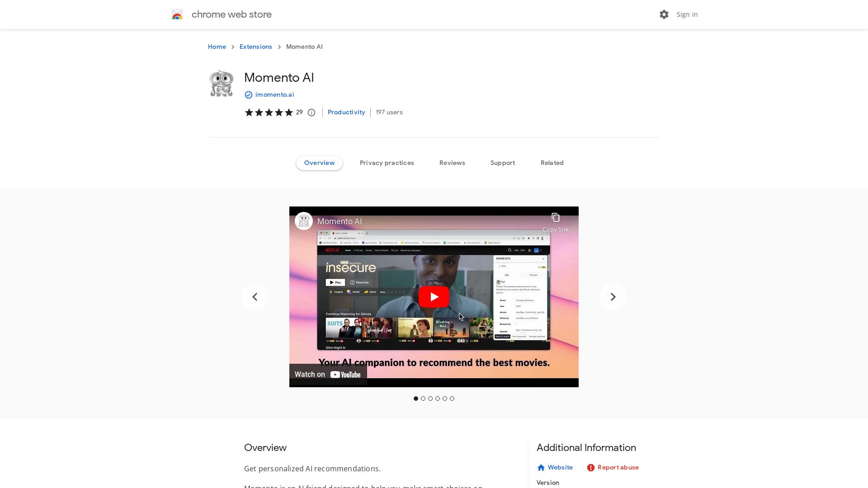Click the chrome web store logo
The image size is (868, 488).
[x=178, y=14]
